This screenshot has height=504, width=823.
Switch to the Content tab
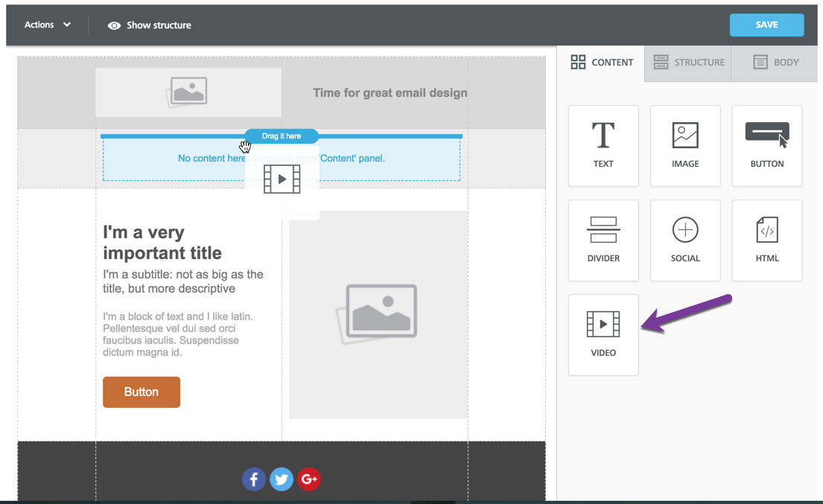(602, 63)
